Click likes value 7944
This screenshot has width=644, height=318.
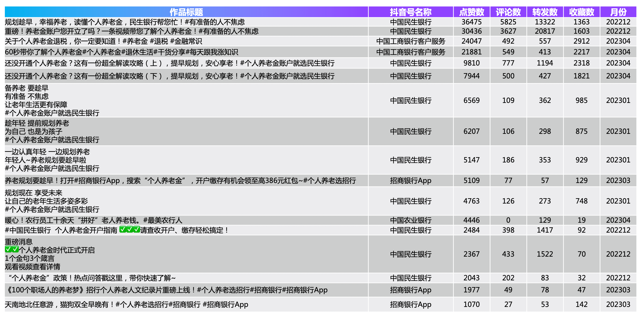[471, 76]
